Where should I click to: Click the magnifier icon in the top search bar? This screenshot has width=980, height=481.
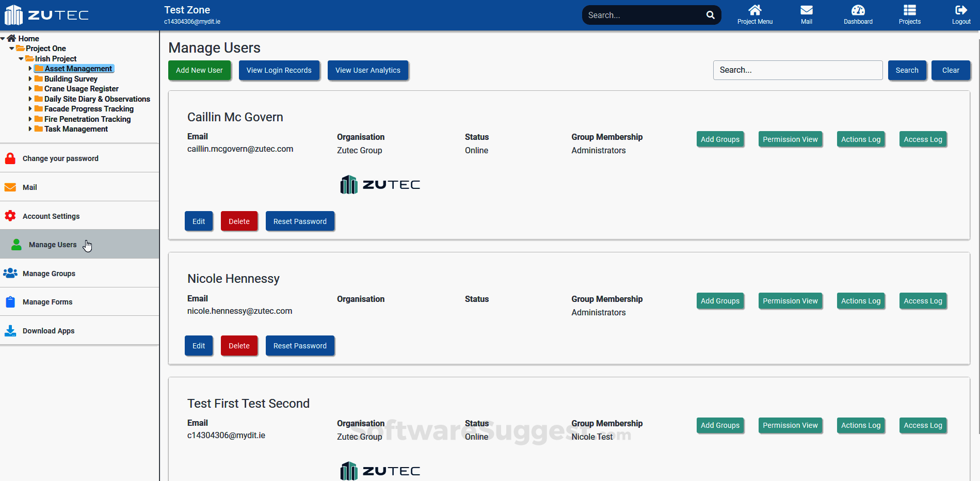[x=710, y=15]
